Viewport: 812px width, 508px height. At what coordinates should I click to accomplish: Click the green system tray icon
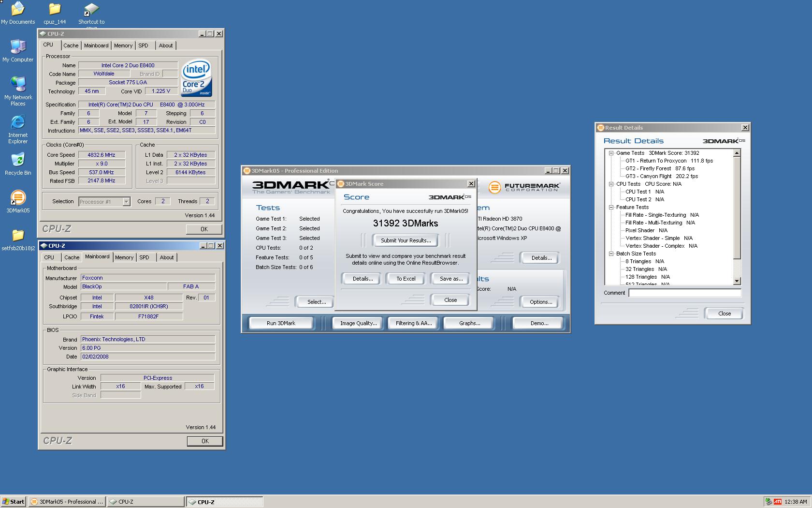769,502
